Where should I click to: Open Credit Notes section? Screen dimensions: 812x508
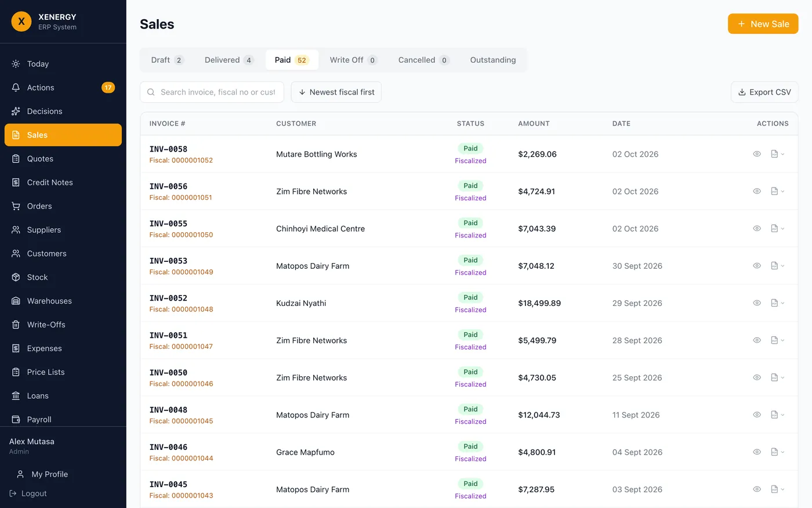pos(63,182)
